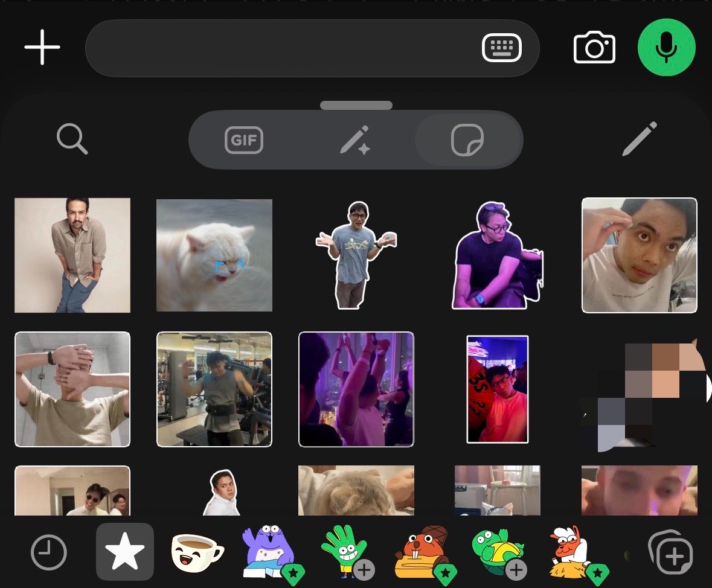Screen dimensions: 712x588
Task: Open the AI sticker creation tab
Action: pyautogui.click(x=356, y=140)
